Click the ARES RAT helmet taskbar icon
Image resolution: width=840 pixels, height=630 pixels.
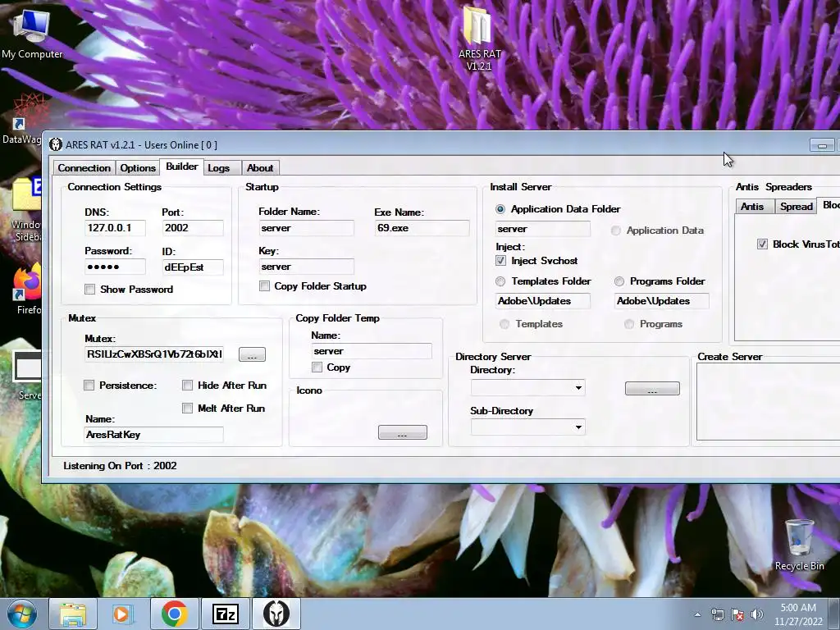click(x=276, y=614)
